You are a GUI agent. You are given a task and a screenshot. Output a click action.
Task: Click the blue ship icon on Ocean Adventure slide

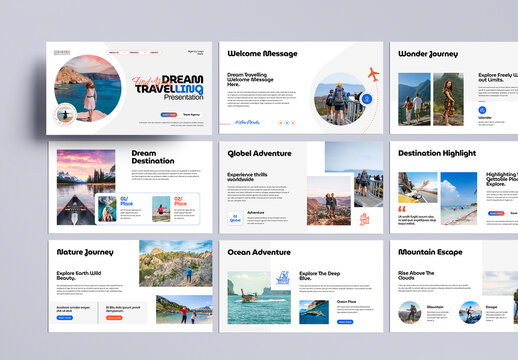point(283,277)
